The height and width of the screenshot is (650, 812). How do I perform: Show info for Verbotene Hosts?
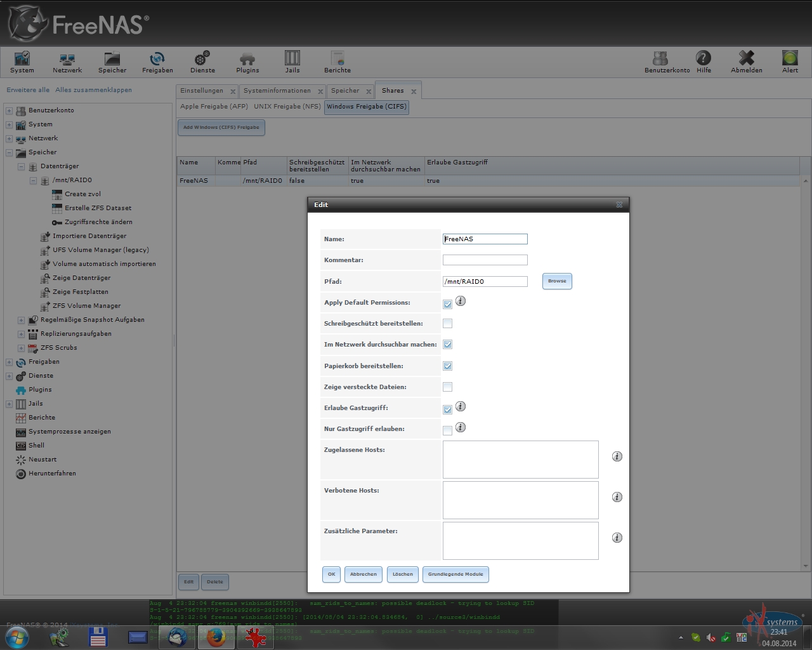(x=617, y=497)
